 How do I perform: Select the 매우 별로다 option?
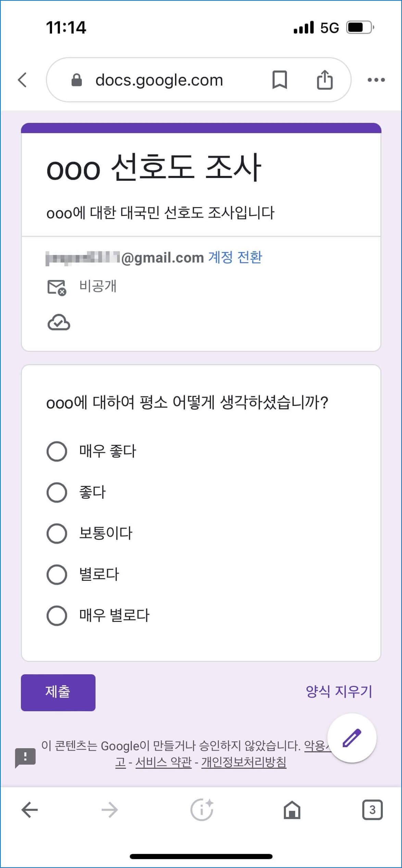[x=57, y=615]
